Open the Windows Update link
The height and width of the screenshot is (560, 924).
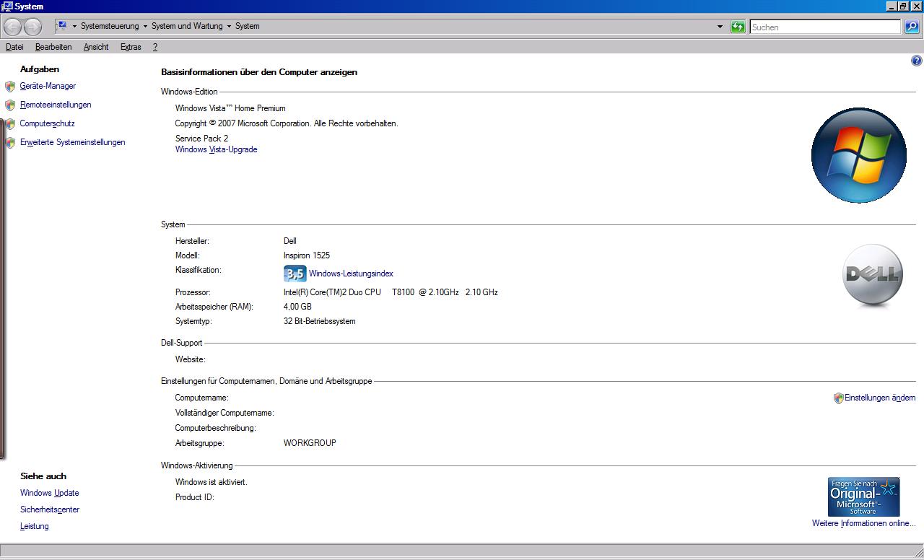[50, 493]
